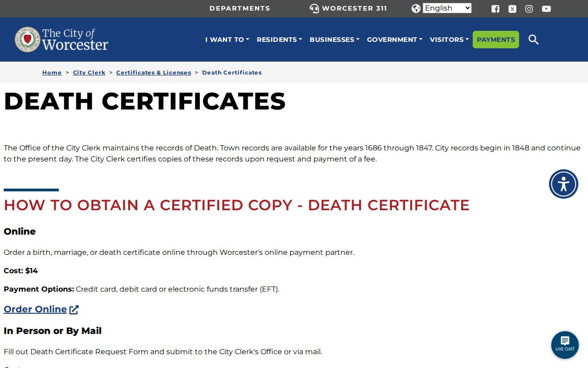This screenshot has height=368, width=588.
Task: Click the Worcester 311 headset icon
Action: click(314, 9)
